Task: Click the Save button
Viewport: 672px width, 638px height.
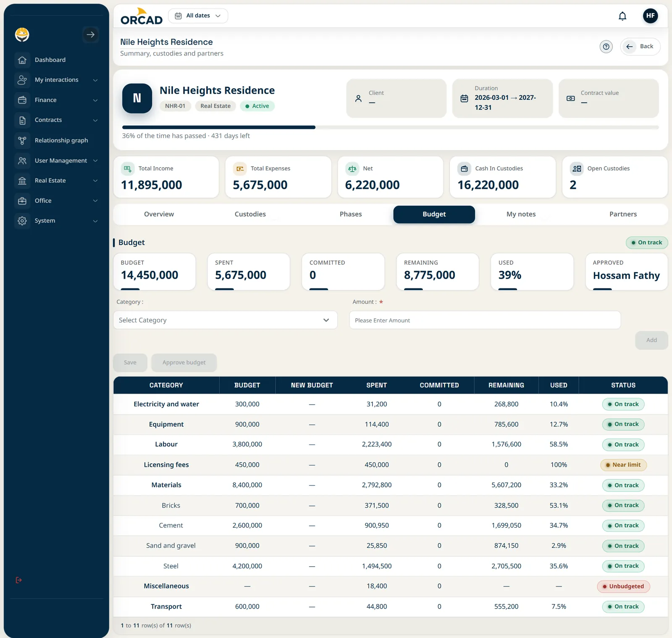Action: 130,363
